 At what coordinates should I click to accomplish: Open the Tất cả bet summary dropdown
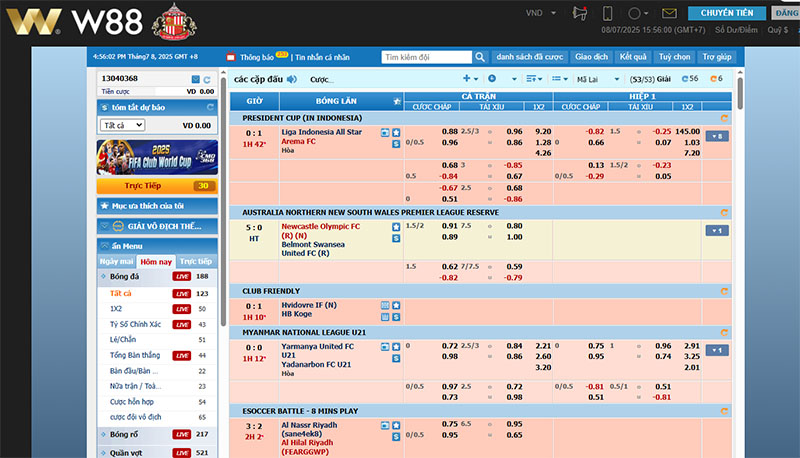click(124, 126)
